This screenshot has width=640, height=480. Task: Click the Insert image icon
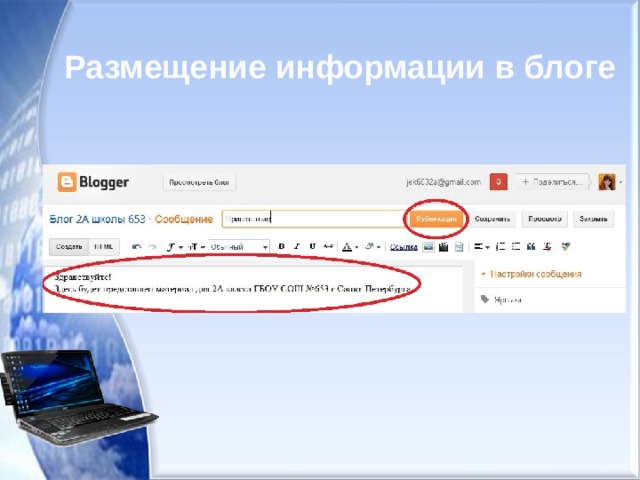pyautogui.click(x=428, y=247)
